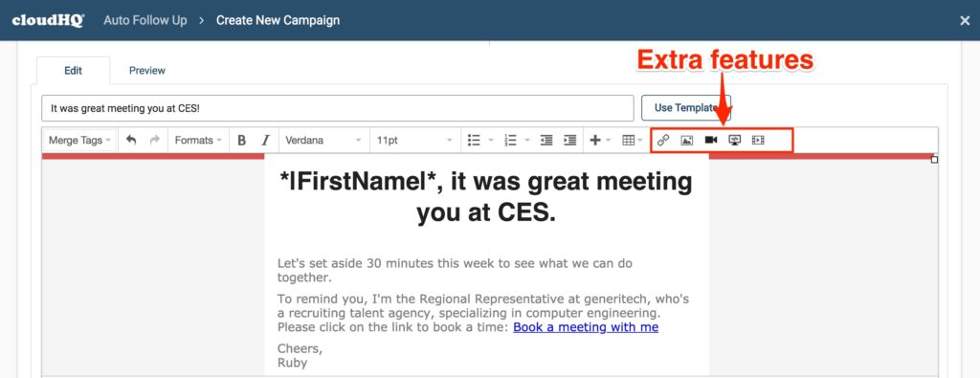This screenshot has height=378, width=980.
Task: Click the plus insert icon
Action: (x=595, y=141)
